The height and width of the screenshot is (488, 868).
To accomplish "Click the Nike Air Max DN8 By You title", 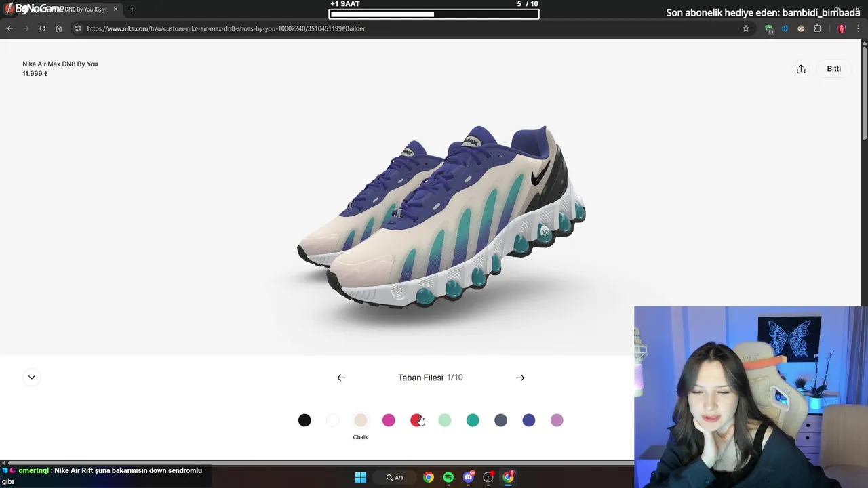I will click(60, 64).
